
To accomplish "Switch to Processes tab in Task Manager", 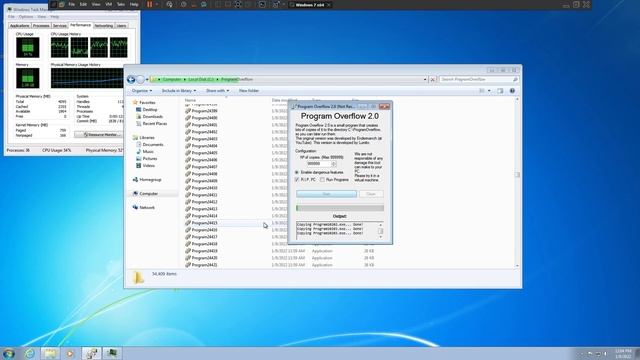I will pos(41,26).
